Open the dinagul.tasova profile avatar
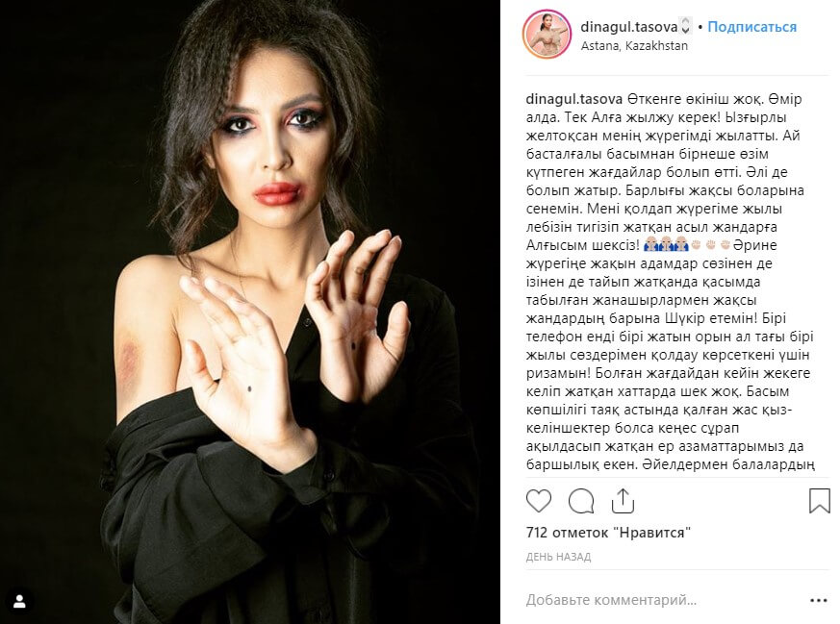This screenshot has width=840, height=624. click(x=547, y=35)
